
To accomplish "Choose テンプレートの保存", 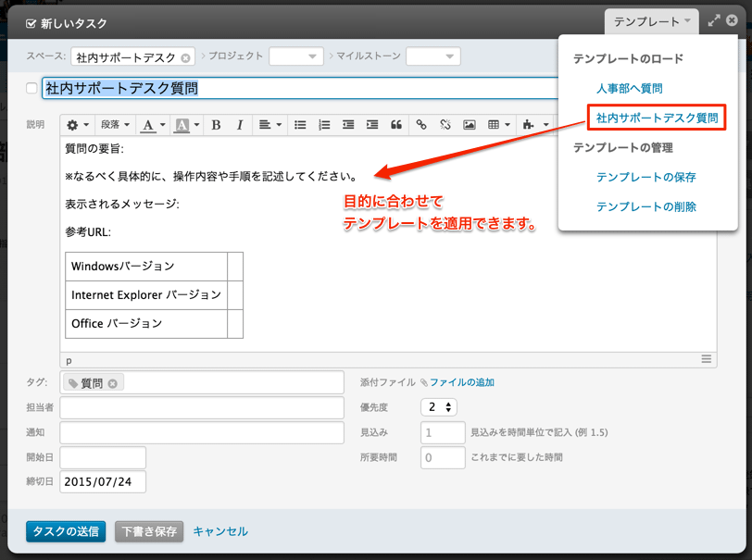I will (646, 177).
